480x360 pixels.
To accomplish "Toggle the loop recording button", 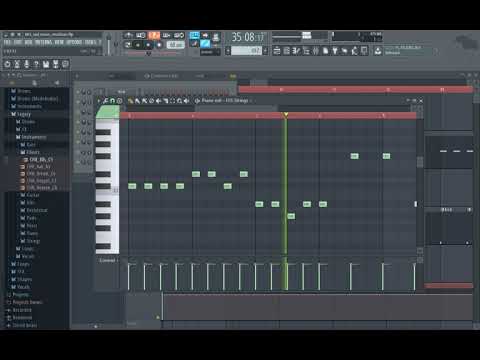I will pyautogui.click(x=179, y=35).
